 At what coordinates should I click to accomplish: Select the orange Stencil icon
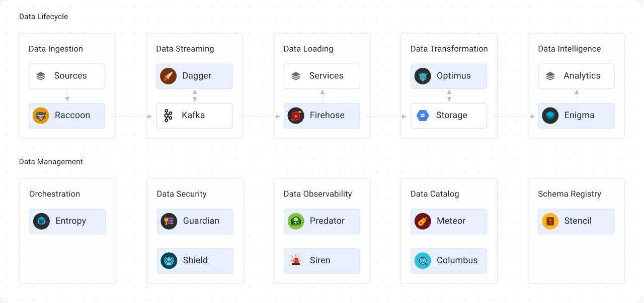click(550, 221)
